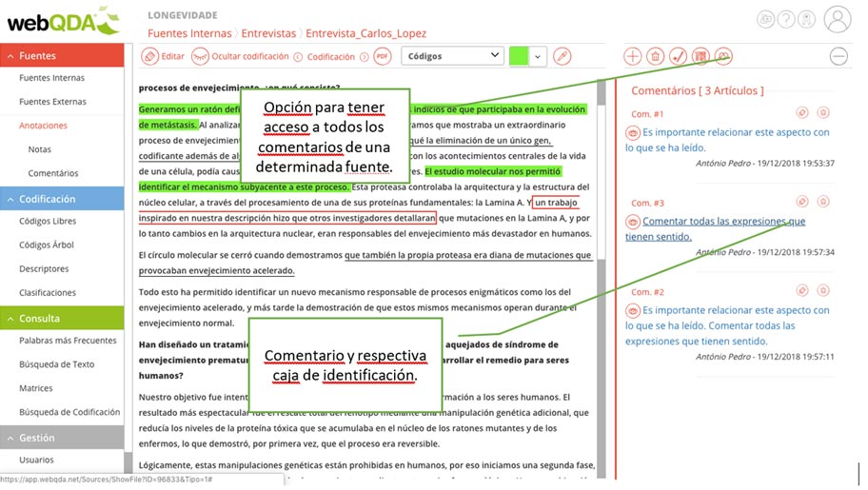Open Matrices query

[36, 388]
